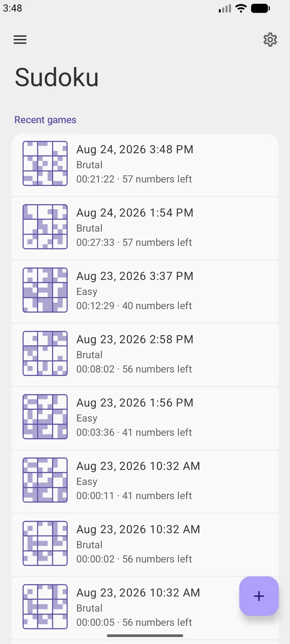Open Easy game with 40 numbers left

coord(145,291)
